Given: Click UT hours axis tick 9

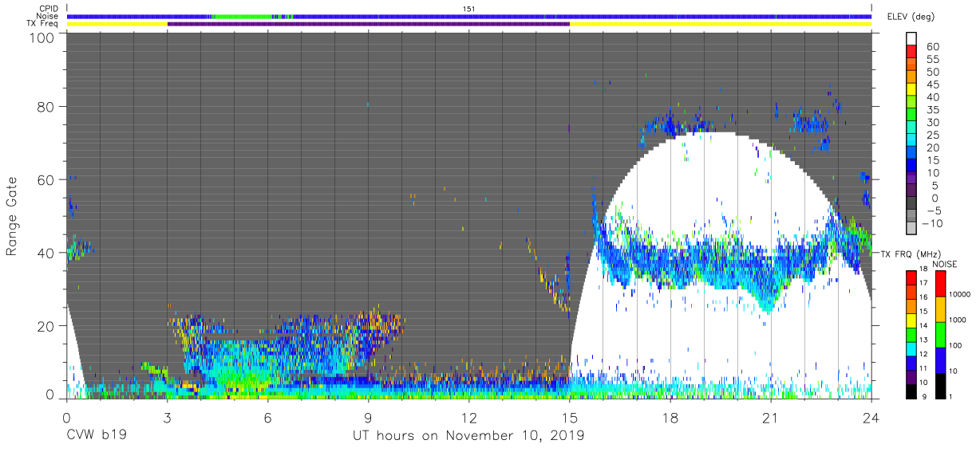Looking at the screenshot, I should pos(368,416).
